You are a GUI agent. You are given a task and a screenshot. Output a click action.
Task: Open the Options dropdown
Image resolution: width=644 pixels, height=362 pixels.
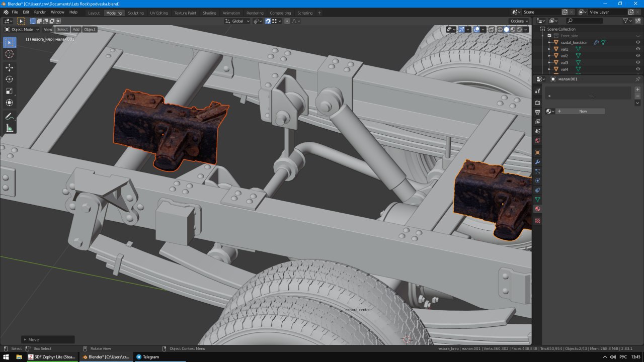coord(519,21)
